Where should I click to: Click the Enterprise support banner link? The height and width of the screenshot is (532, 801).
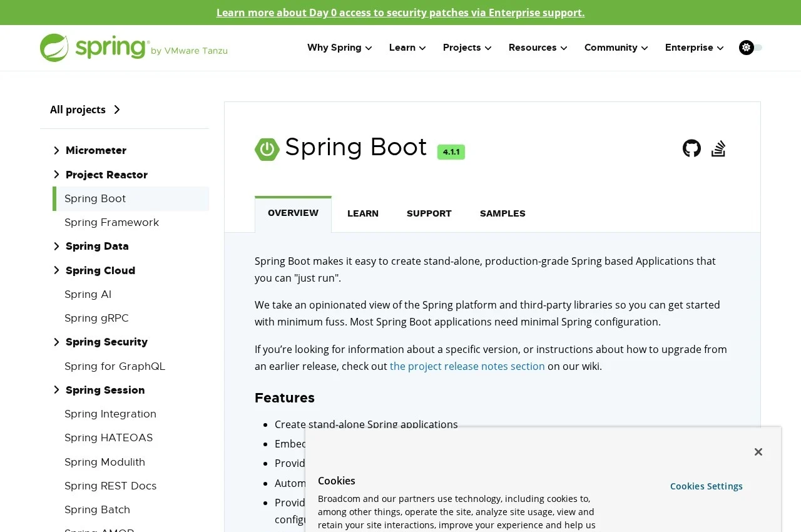click(400, 13)
